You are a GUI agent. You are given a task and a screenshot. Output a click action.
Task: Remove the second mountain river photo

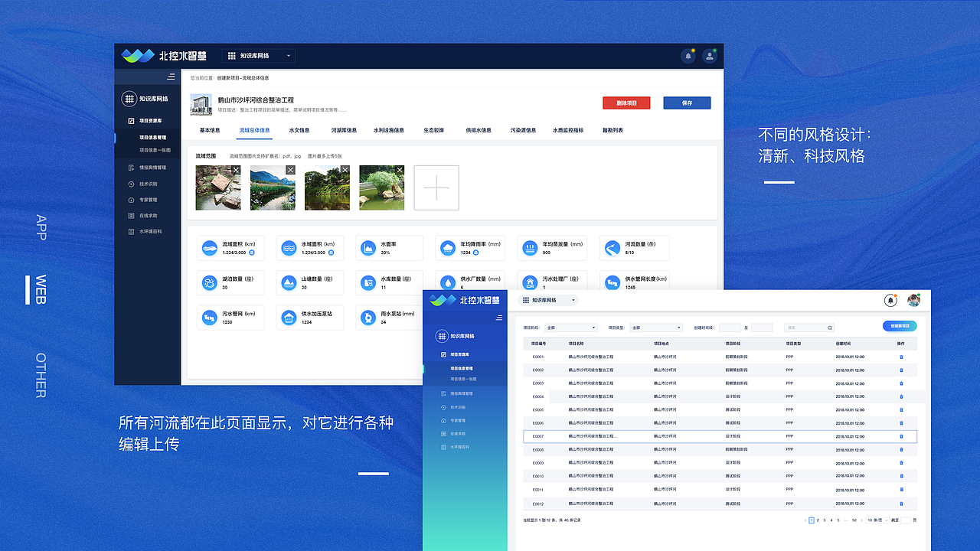[290, 170]
